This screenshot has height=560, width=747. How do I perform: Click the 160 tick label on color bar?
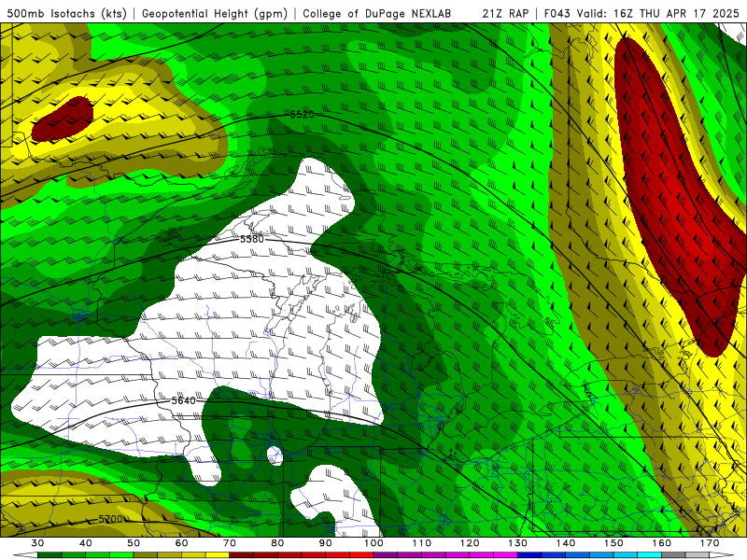pos(662,543)
